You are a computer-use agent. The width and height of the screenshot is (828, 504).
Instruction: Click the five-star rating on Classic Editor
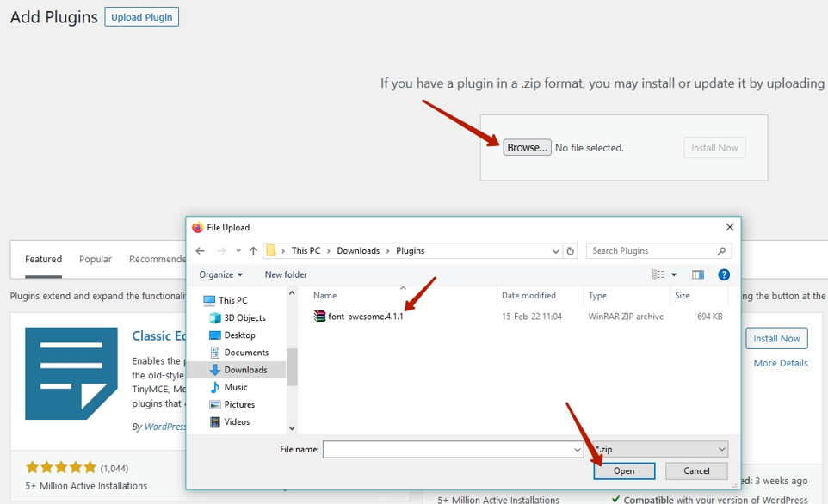tap(61, 467)
